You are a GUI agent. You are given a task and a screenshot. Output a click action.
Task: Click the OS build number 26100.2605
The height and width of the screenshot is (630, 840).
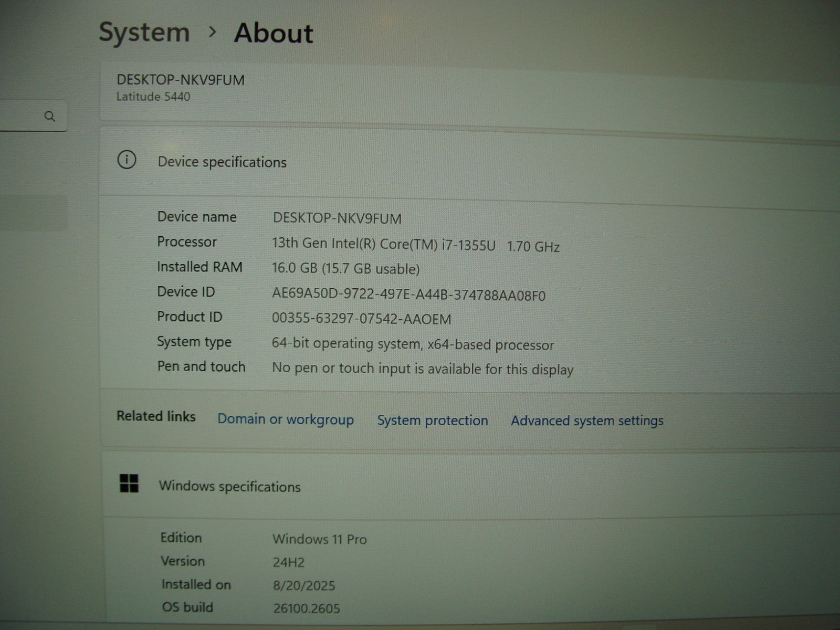(x=307, y=608)
